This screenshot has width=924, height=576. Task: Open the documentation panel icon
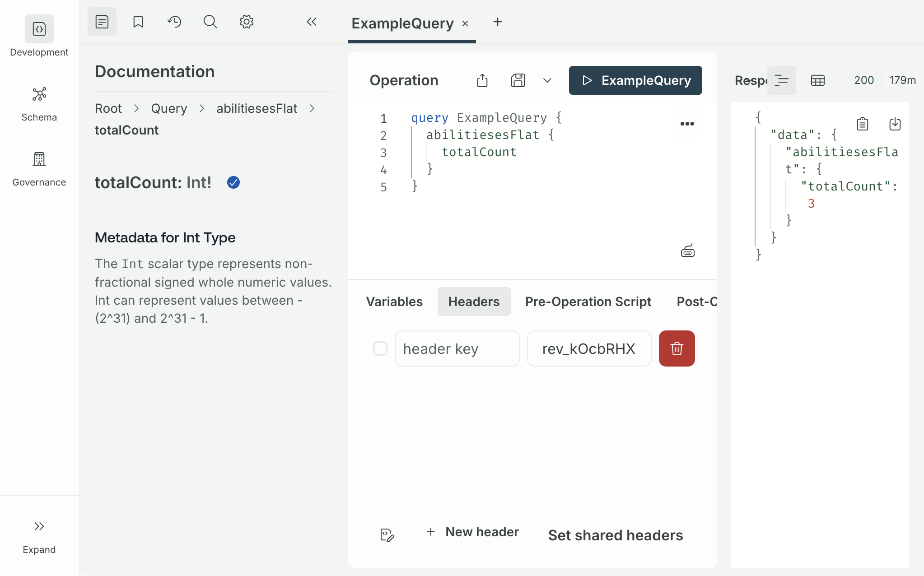pyautogui.click(x=102, y=21)
